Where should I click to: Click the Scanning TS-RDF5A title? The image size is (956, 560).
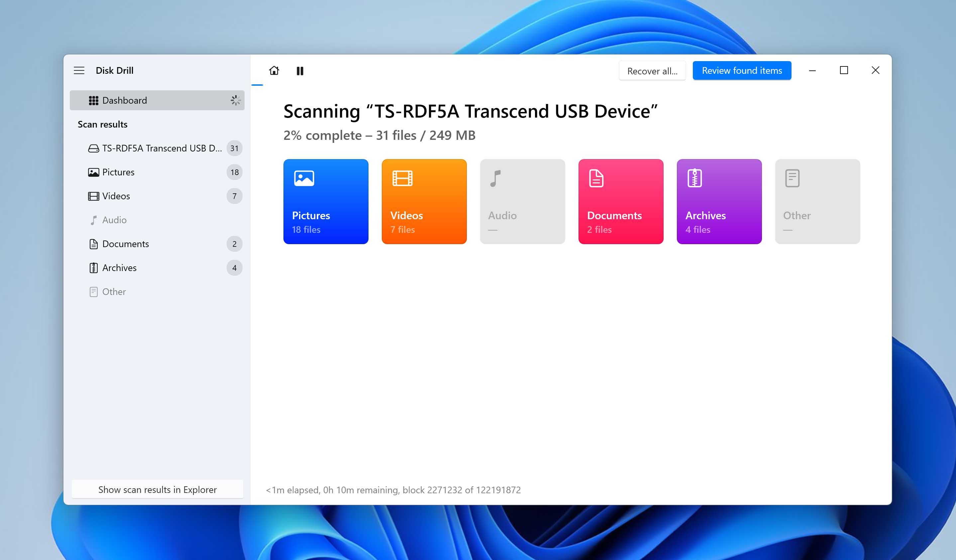(x=471, y=112)
